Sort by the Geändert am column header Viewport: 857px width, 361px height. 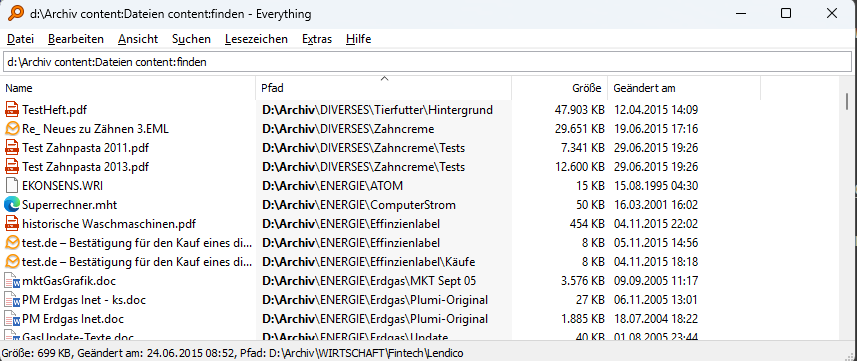coord(684,88)
